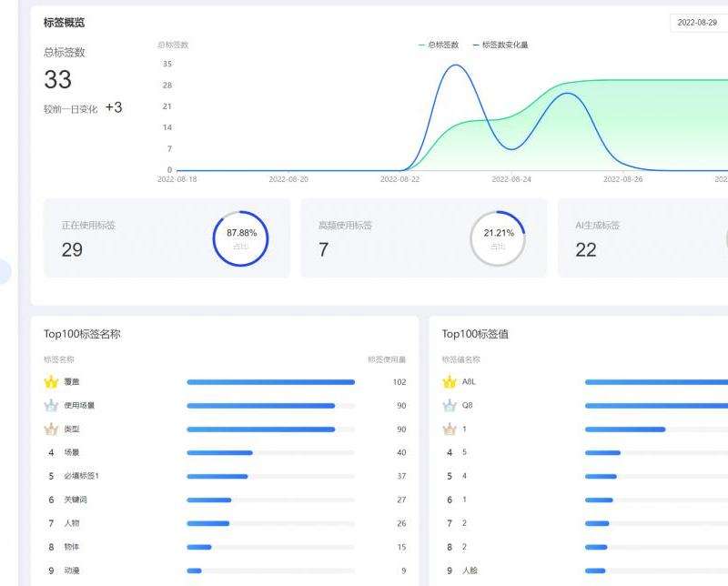Viewport: 728px width, 586px height.
Task: Click the 必填标签1 tag name
Action: click(83, 476)
